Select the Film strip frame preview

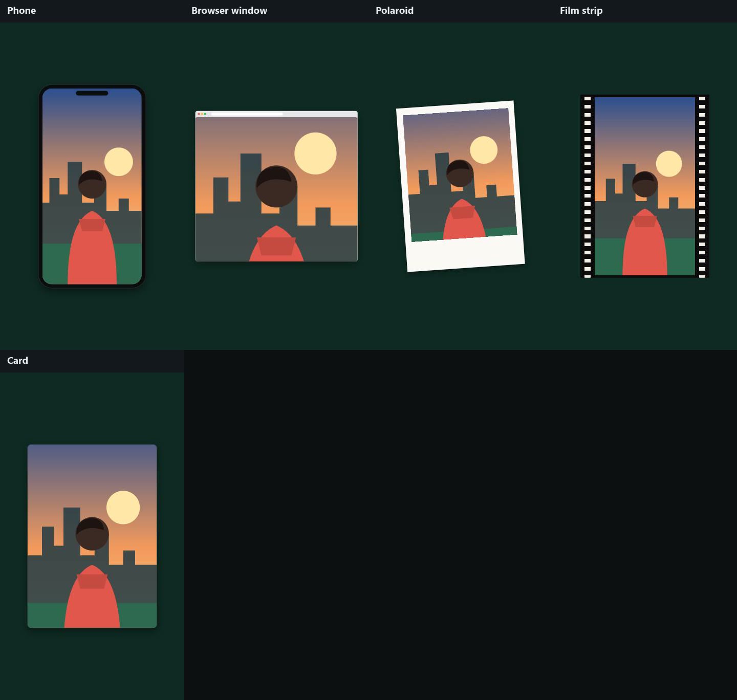point(645,186)
